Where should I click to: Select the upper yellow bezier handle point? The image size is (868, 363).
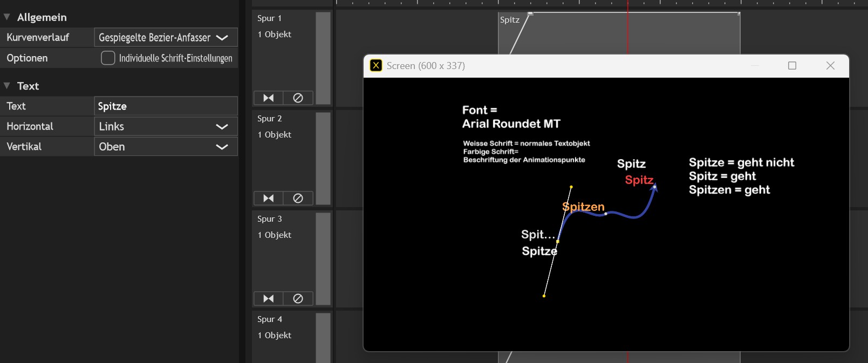pyautogui.click(x=571, y=187)
